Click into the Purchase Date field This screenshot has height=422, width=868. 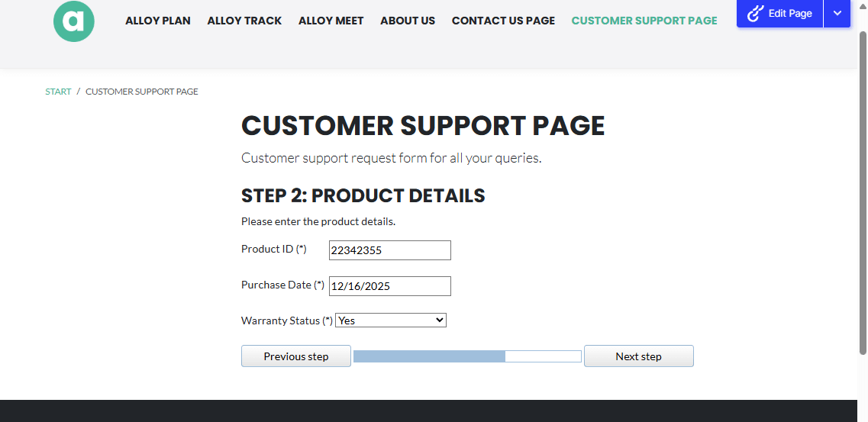pos(389,286)
